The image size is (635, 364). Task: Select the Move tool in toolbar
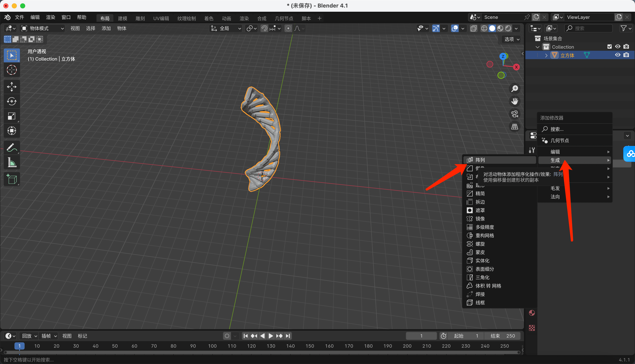[x=12, y=87]
